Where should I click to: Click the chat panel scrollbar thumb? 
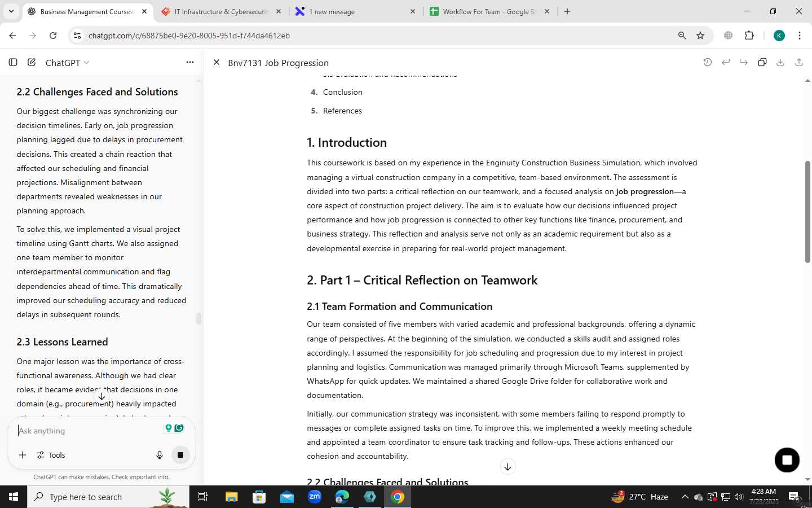coord(198,318)
